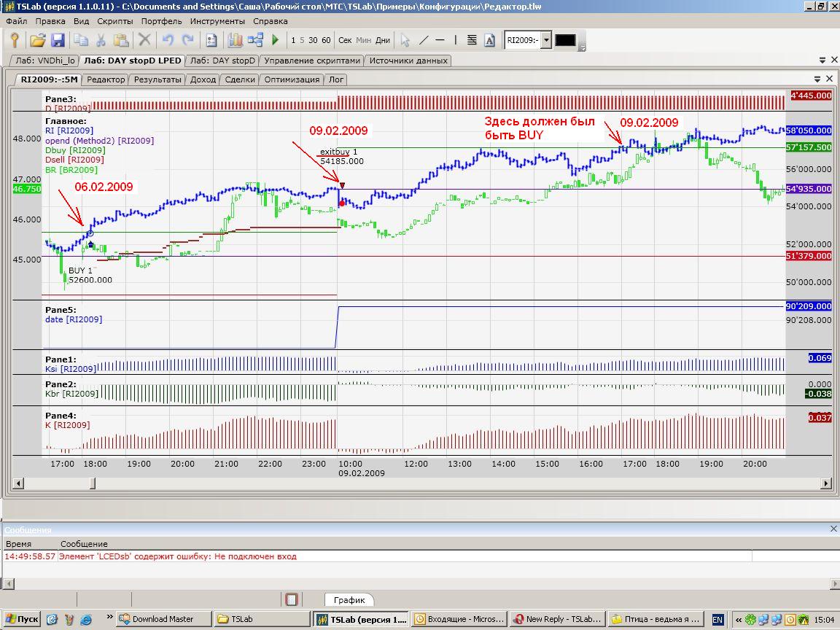
Task: Open the 'Скрипты' menu
Action: click(114, 21)
